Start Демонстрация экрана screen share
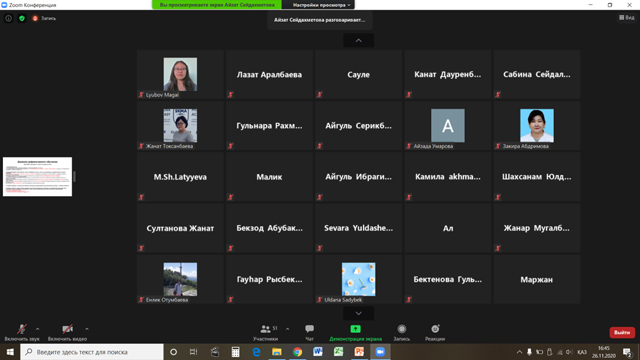The image size is (640, 360). click(356, 332)
